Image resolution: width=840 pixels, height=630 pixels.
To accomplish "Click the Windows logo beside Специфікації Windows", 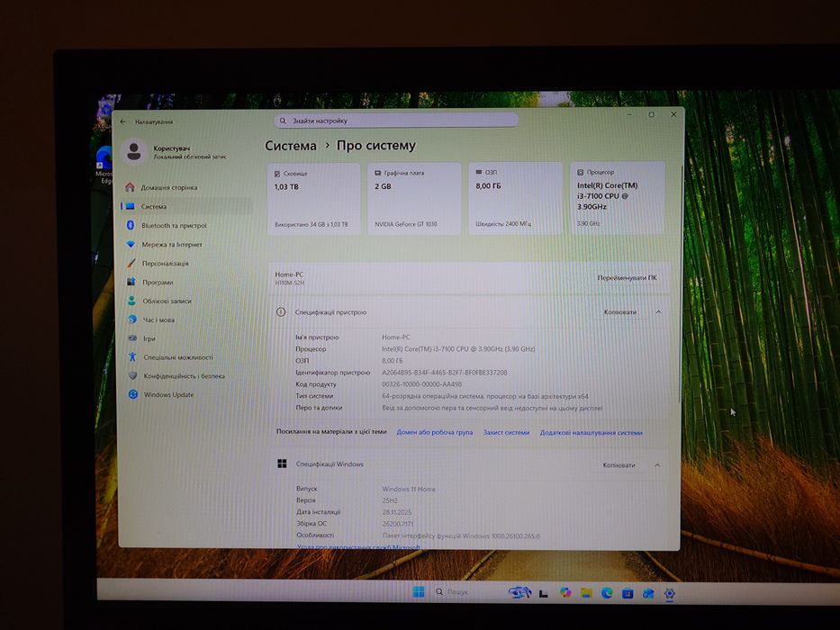I will click(283, 463).
